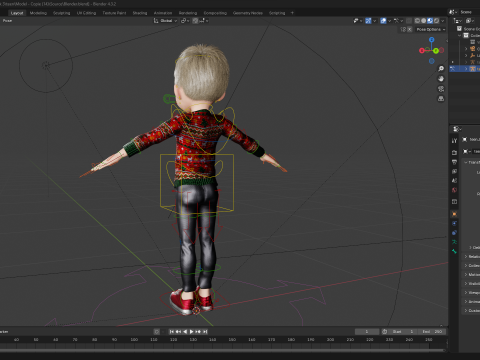Open the Collection properties tab icon
Image resolution: width=480 pixels, height=360 pixels.
(x=454, y=202)
